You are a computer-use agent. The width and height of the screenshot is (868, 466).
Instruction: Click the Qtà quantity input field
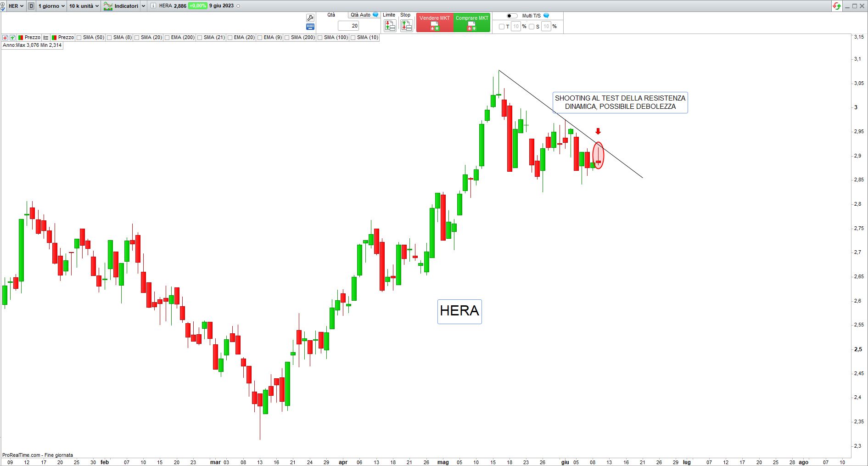pyautogui.click(x=348, y=26)
